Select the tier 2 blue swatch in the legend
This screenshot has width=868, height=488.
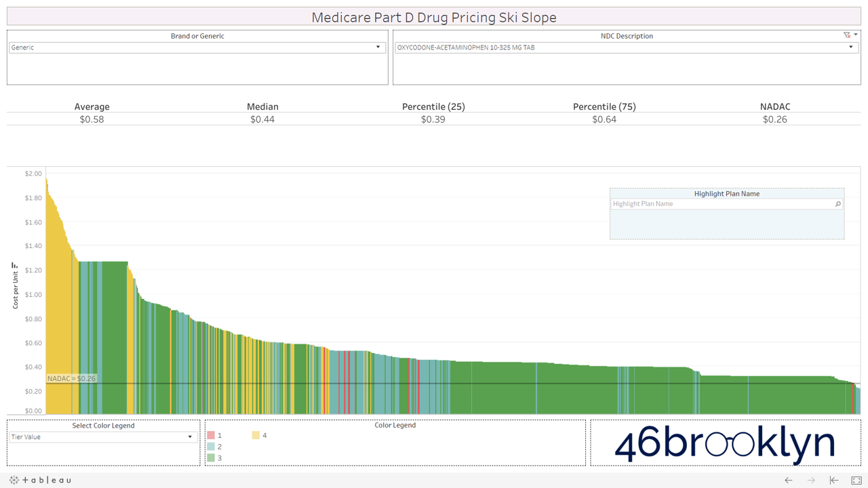(x=211, y=447)
